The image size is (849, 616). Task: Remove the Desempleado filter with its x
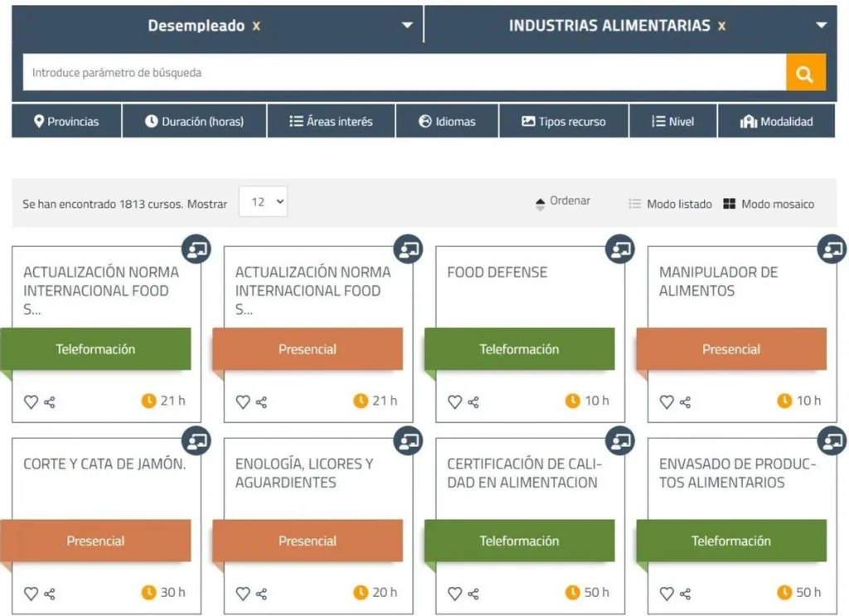(257, 26)
